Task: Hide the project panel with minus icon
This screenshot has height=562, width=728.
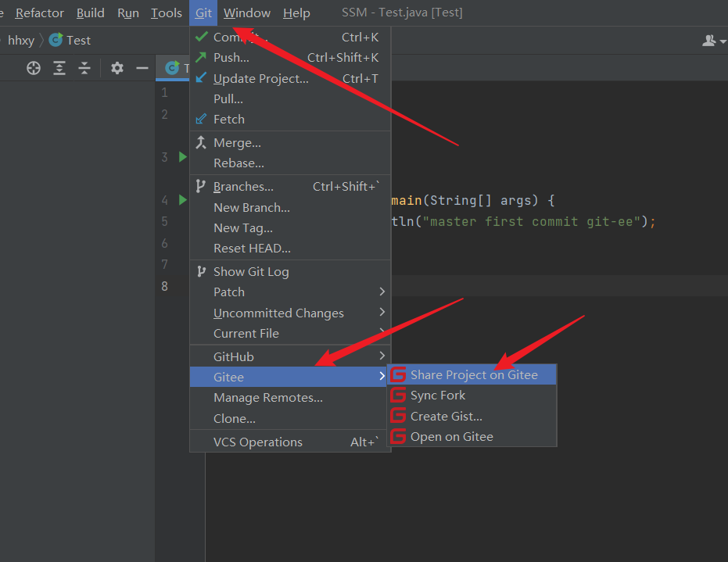Action: click(x=142, y=68)
